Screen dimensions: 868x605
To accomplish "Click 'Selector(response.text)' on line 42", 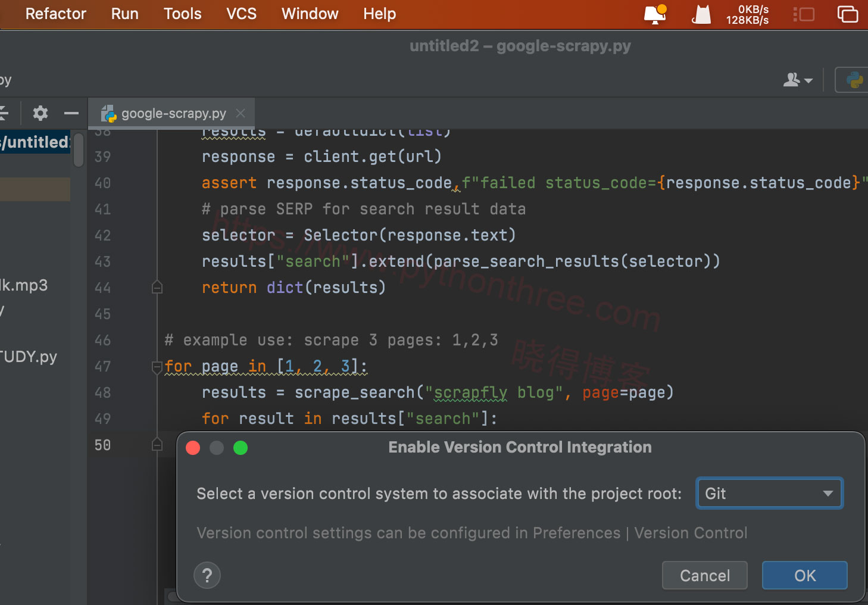I will tap(410, 235).
